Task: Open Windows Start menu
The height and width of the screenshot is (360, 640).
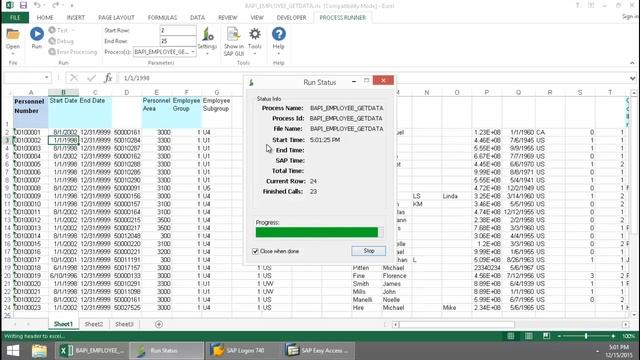Action: pos(13,351)
